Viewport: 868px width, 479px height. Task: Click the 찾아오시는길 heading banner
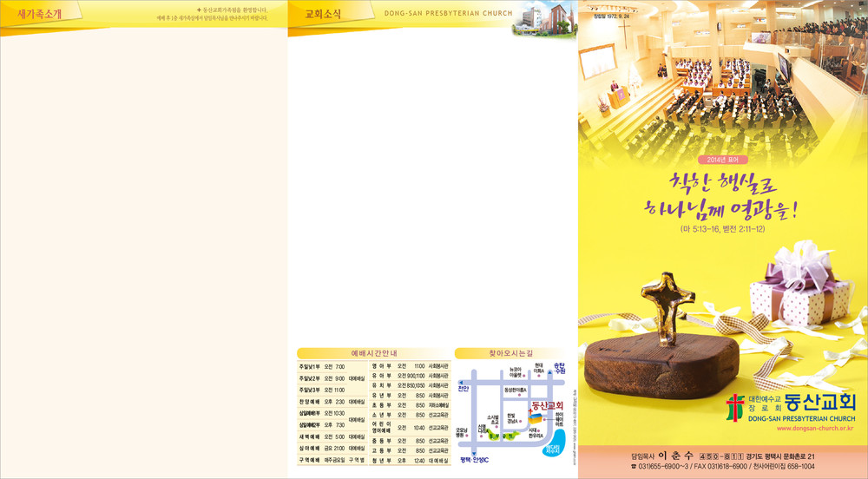(513, 354)
